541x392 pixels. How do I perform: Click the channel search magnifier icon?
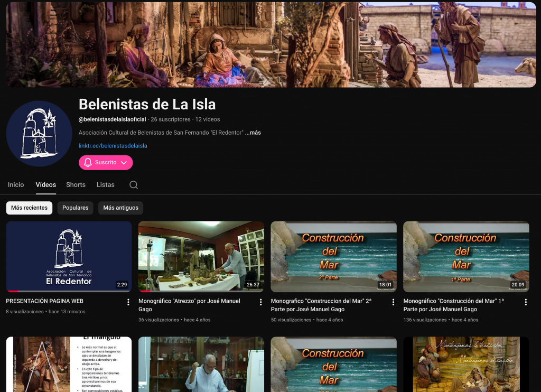(x=134, y=185)
